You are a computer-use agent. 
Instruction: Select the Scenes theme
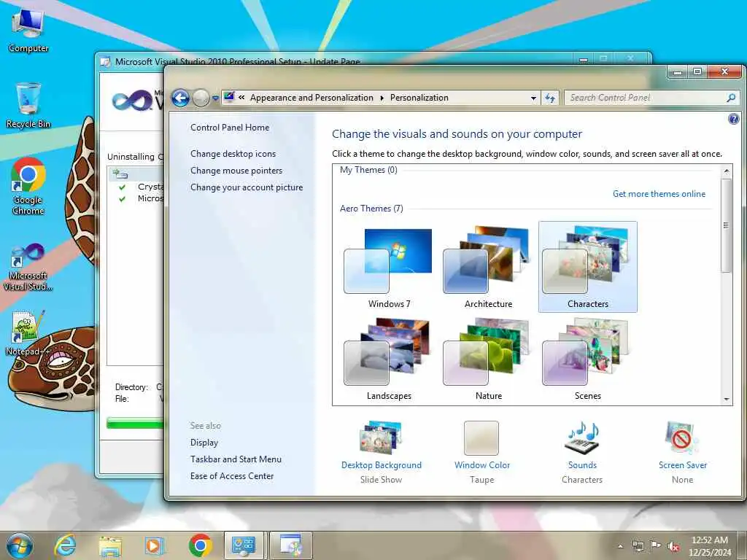pos(587,359)
